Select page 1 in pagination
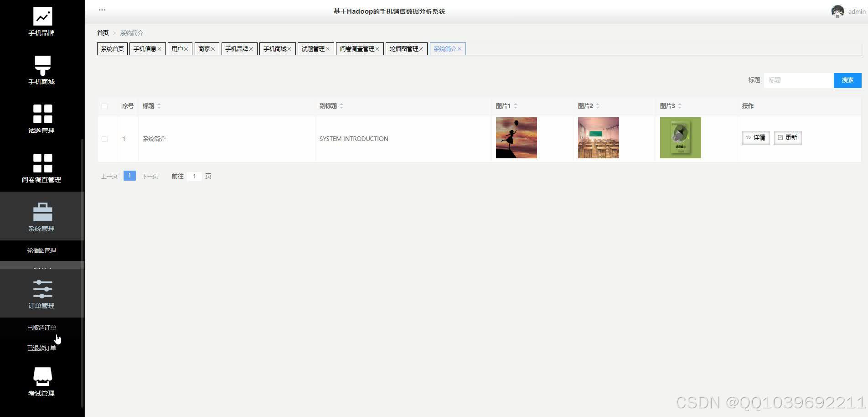Image resolution: width=868 pixels, height=417 pixels. [129, 176]
